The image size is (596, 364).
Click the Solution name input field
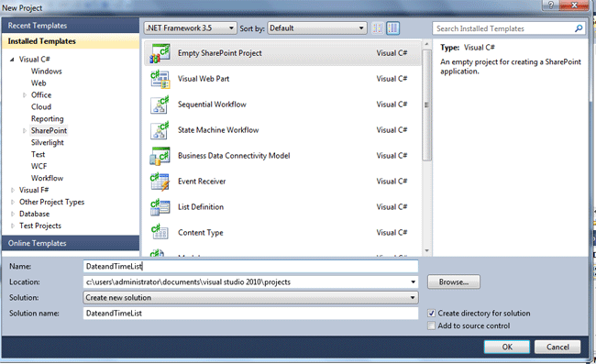pyautogui.click(x=250, y=313)
